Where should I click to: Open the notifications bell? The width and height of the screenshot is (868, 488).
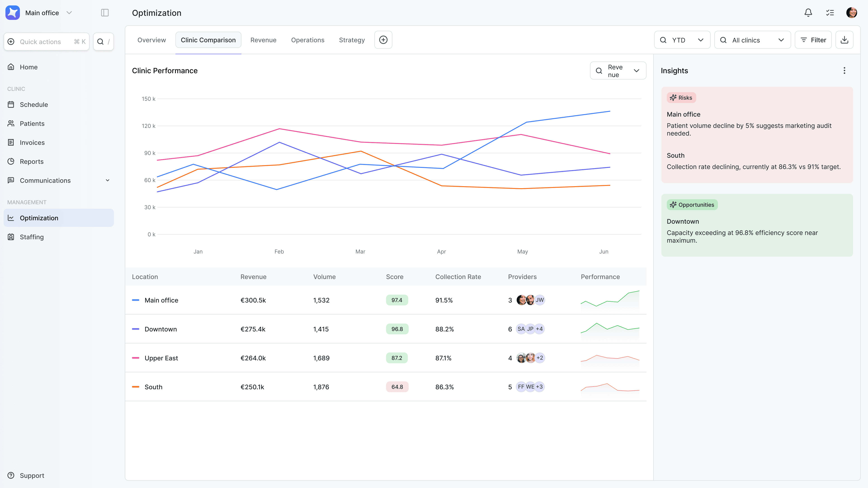click(808, 13)
